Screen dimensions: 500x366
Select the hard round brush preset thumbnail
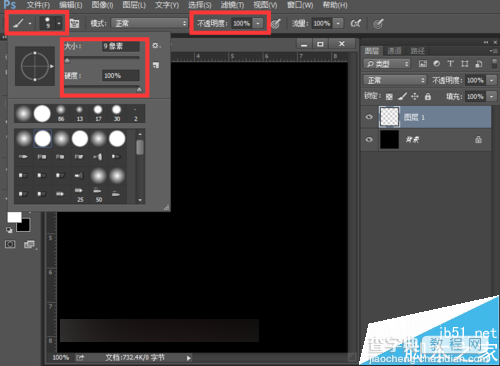point(42,114)
